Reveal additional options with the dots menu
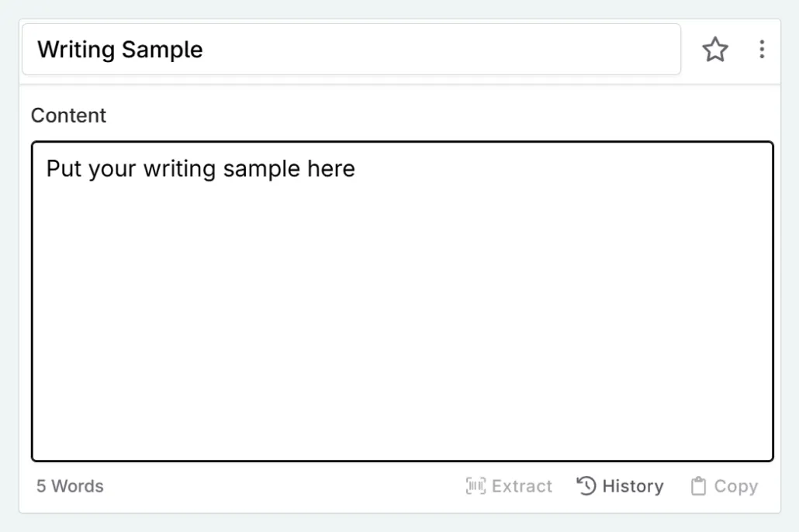This screenshot has height=532, width=799. [762, 49]
